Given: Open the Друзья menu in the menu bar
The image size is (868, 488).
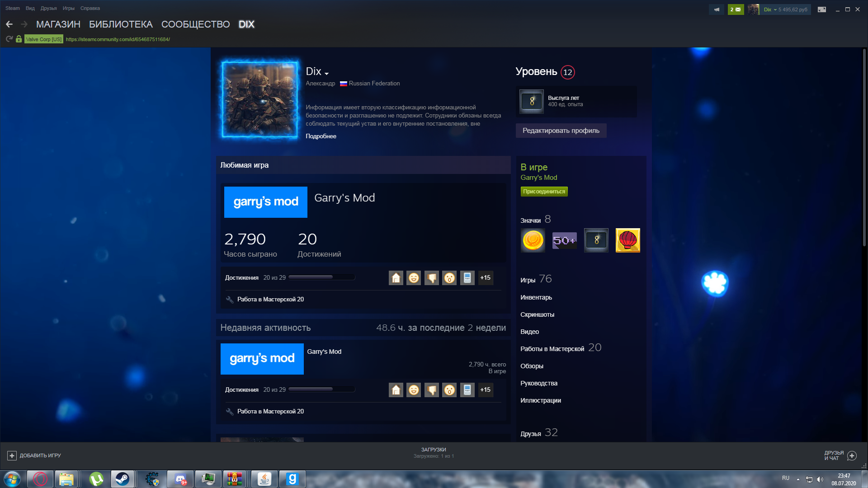Looking at the screenshot, I should coord(48,8).
